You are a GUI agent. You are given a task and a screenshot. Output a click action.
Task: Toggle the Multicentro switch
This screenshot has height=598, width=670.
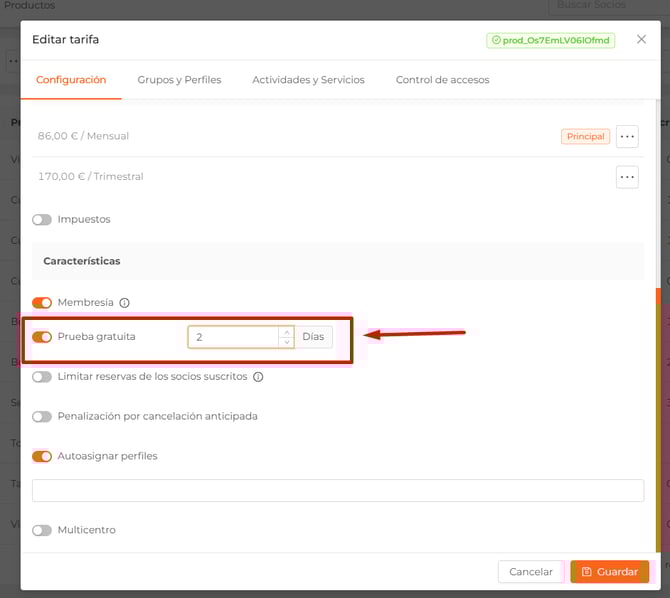coord(42,530)
